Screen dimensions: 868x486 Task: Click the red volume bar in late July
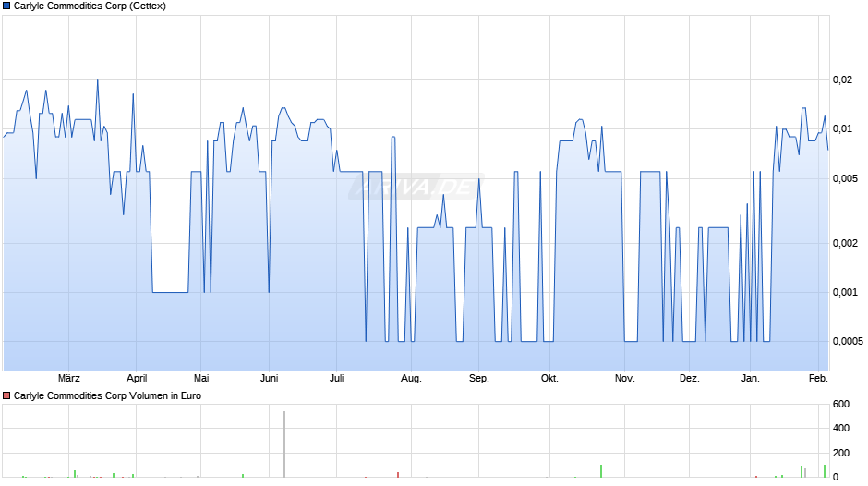tap(398, 475)
